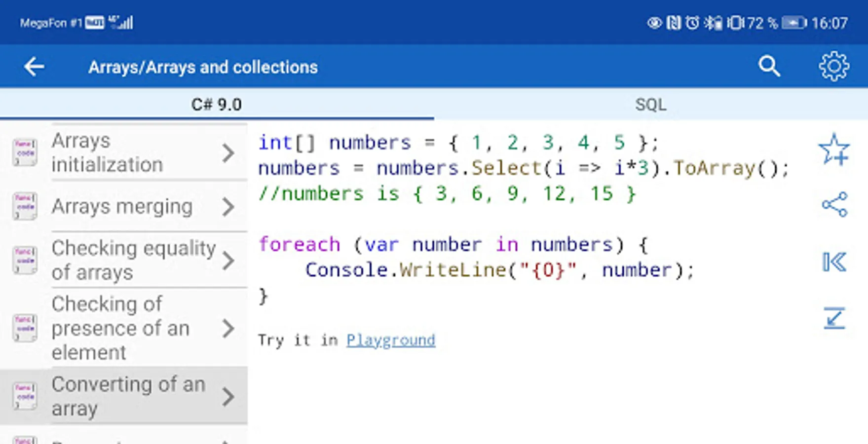Tap the Arrays/Arrays and collections title
This screenshot has width=868, height=444.
pyautogui.click(x=203, y=67)
